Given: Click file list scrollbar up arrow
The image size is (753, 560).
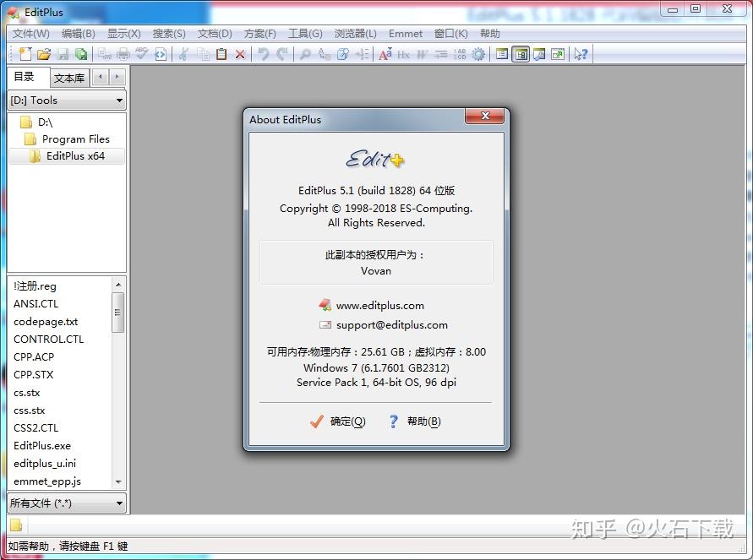Looking at the screenshot, I should coord(118,285).
